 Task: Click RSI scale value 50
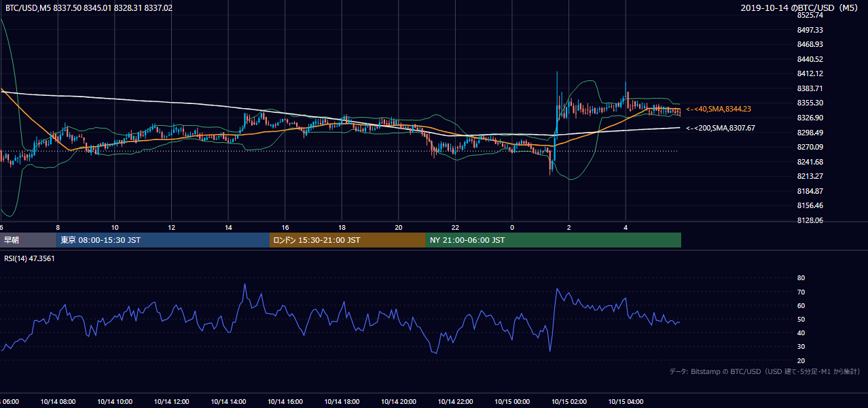coord(801,319)
